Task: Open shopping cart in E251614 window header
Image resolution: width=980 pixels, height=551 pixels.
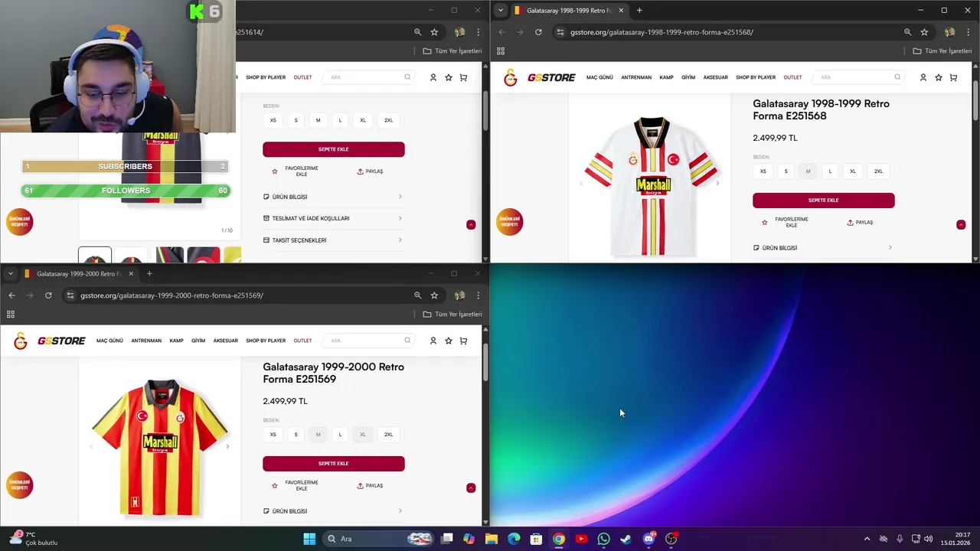Action: 463,77
